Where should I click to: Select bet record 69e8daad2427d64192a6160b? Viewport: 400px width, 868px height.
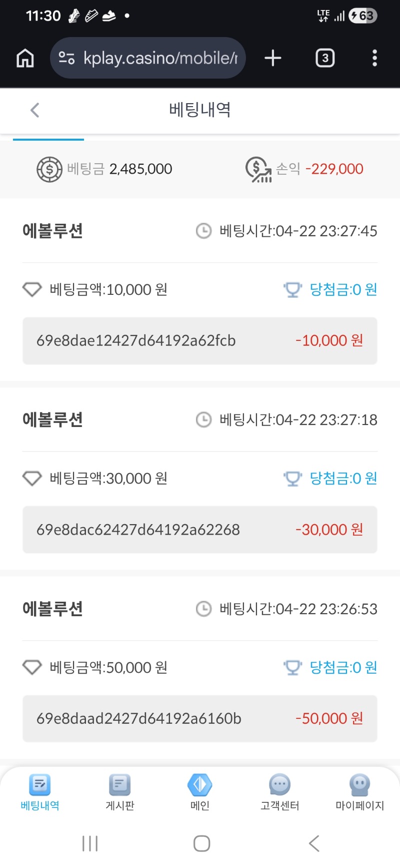coord(139,719)
